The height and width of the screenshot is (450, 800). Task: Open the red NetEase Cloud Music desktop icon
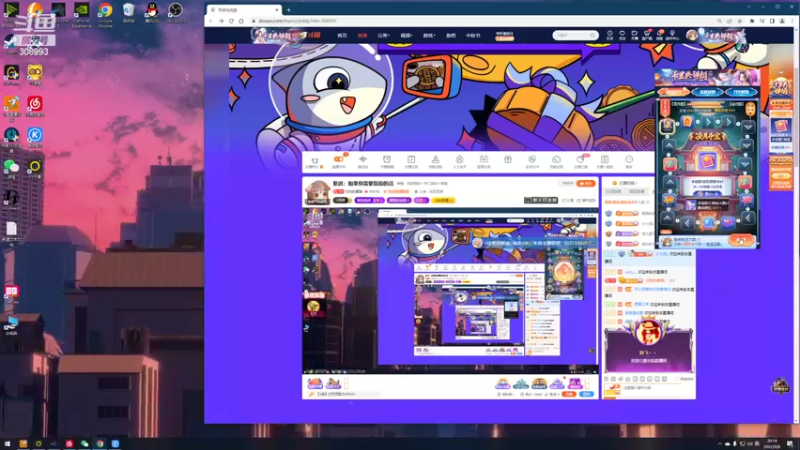point(35,104)
